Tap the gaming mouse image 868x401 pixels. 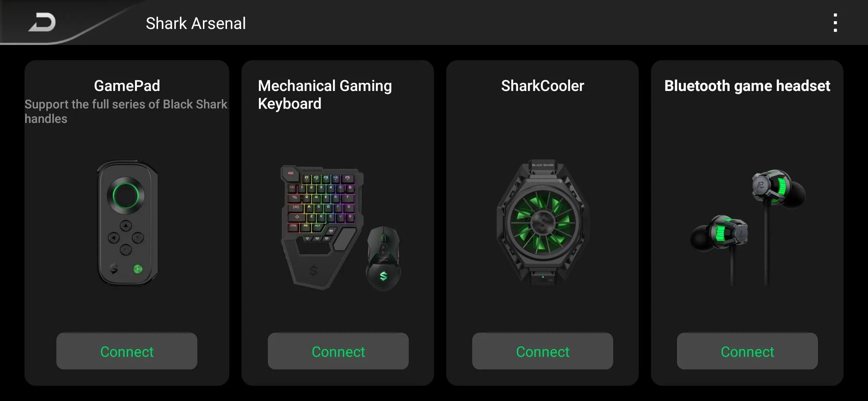coord(384,258)
